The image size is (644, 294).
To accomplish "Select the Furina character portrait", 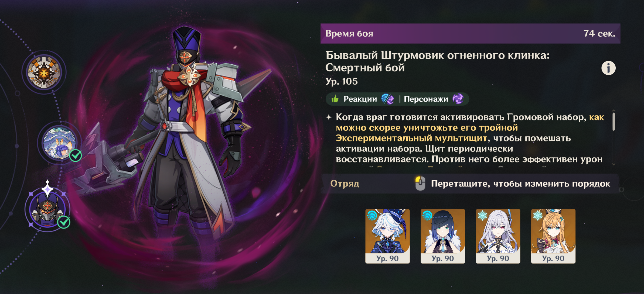I will [387, 236].
